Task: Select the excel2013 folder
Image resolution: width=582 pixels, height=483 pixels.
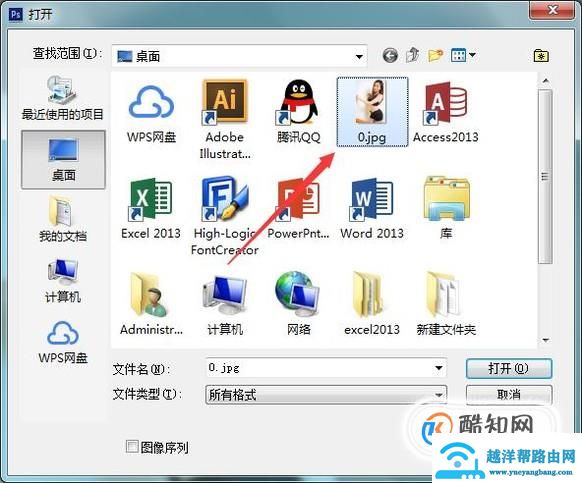Action: point(369,295)
